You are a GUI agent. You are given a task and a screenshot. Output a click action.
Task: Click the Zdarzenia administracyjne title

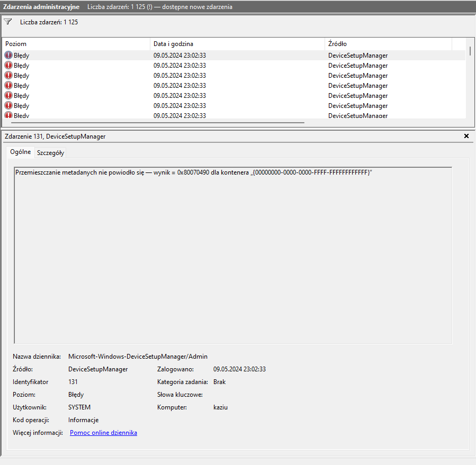click(x=41, y=7)
